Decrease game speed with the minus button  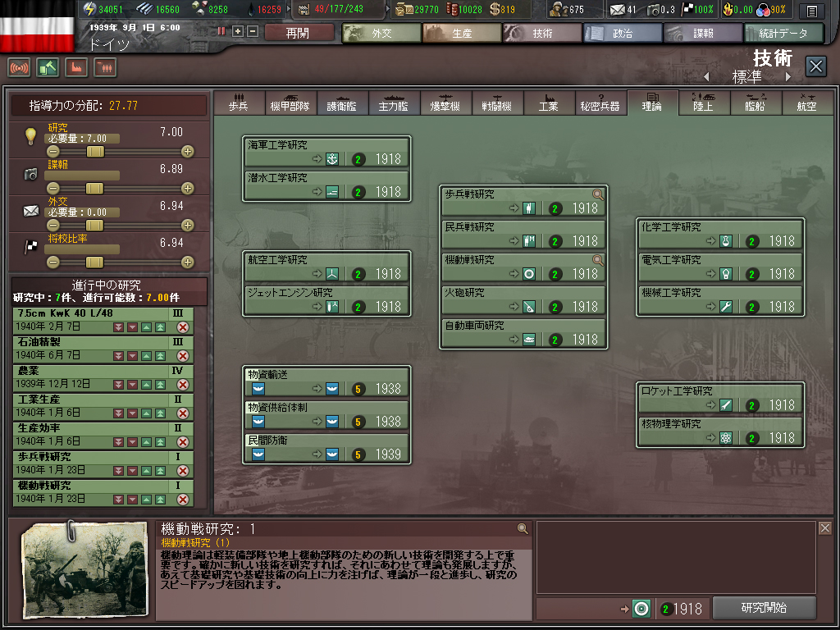click(x=253, y=31)
